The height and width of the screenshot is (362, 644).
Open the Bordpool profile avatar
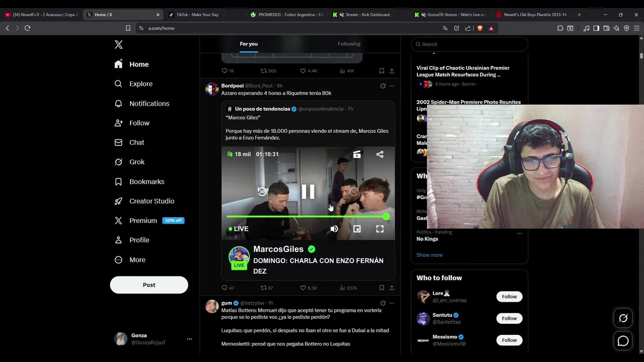click(x=212, y=89)
